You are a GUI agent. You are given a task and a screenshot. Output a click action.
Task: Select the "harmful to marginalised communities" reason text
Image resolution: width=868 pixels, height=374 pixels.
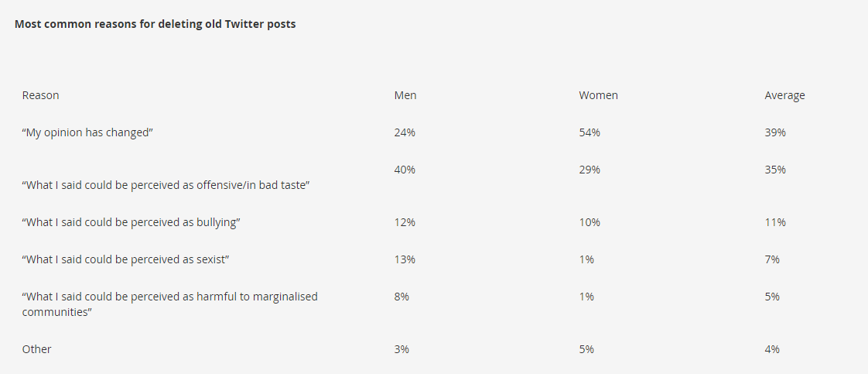click(x=169, y=304)
